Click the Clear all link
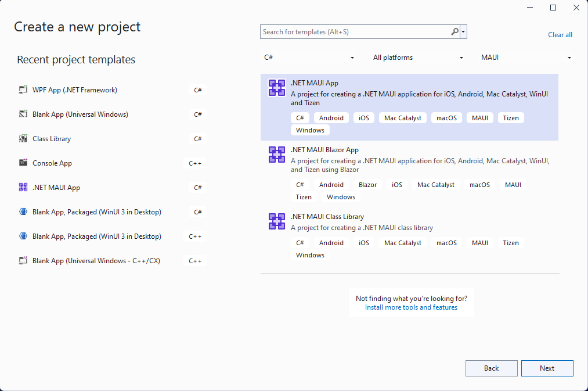588x391 pixels. click(x=559, y=34)
